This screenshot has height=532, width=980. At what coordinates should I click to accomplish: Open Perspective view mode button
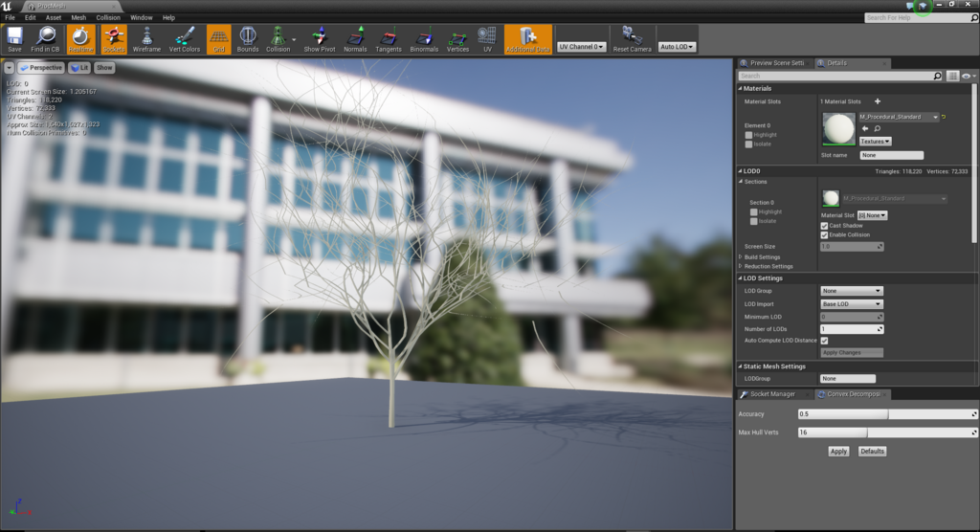40,68
